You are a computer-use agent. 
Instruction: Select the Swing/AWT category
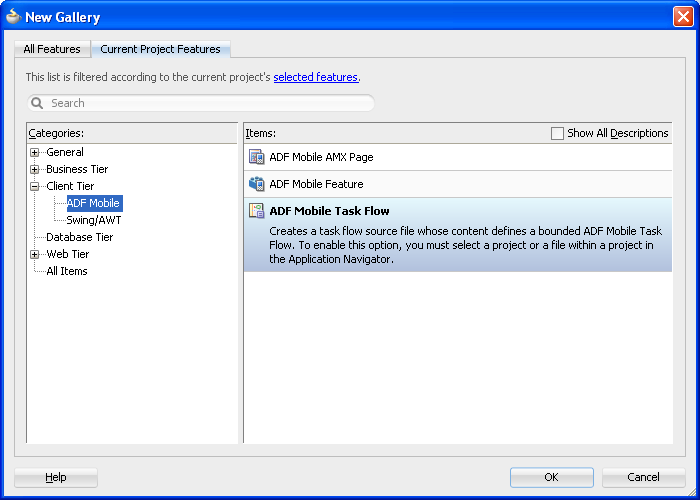94,220
